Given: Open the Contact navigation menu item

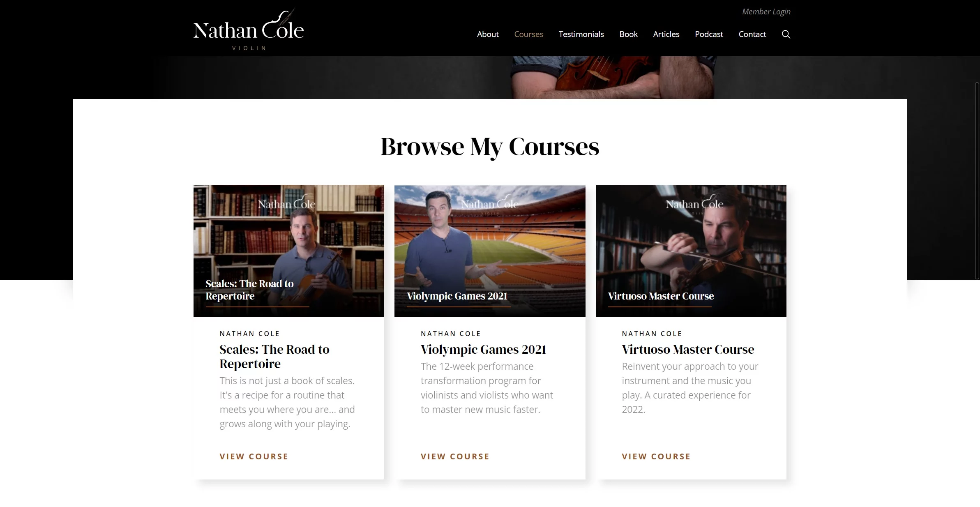Looking at the screenshot, I should coord(752,34).
